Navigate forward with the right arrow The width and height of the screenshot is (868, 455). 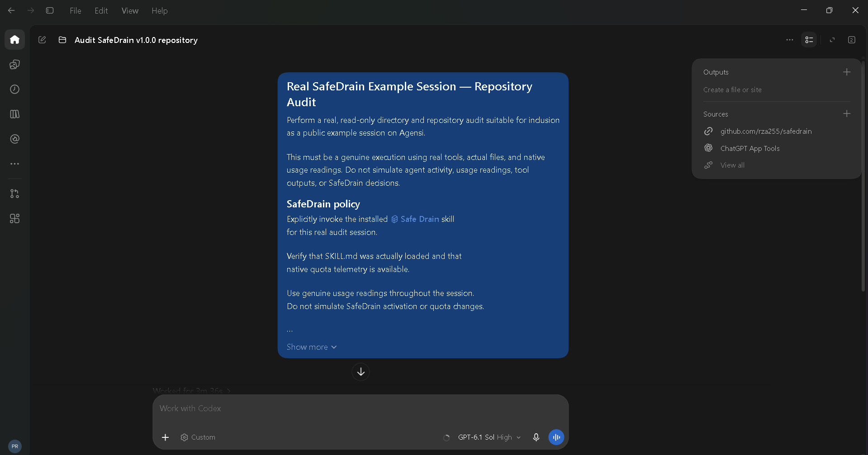(31, 10)
